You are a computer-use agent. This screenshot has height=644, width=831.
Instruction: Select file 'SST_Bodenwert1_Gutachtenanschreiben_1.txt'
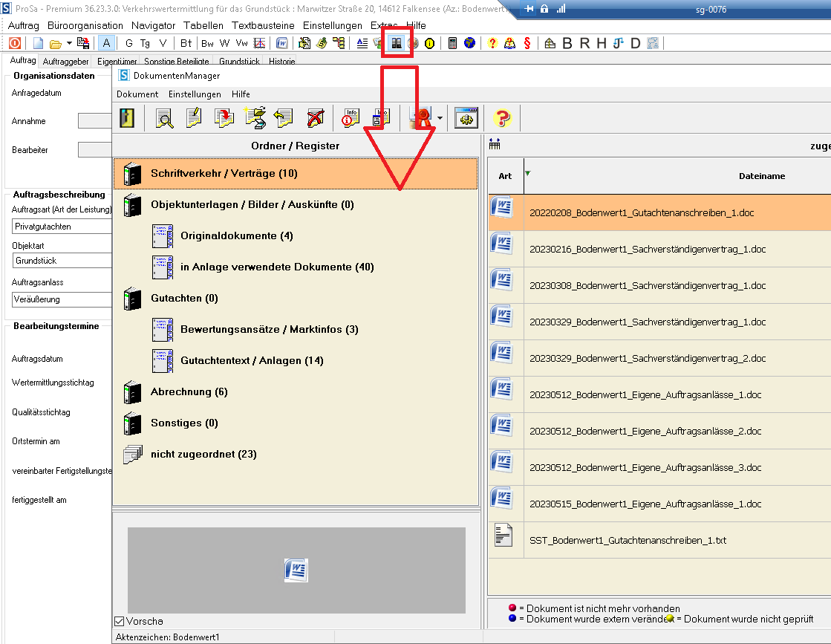[x=659, y=540]
